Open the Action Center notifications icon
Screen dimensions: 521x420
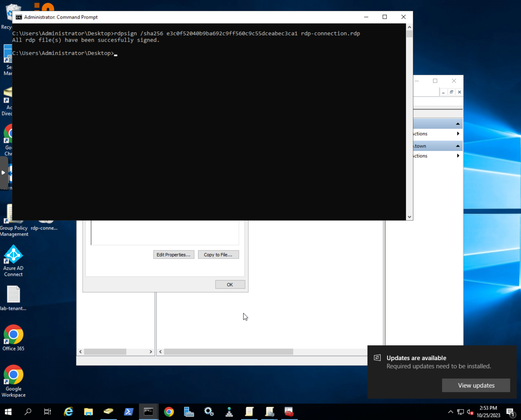510,412
